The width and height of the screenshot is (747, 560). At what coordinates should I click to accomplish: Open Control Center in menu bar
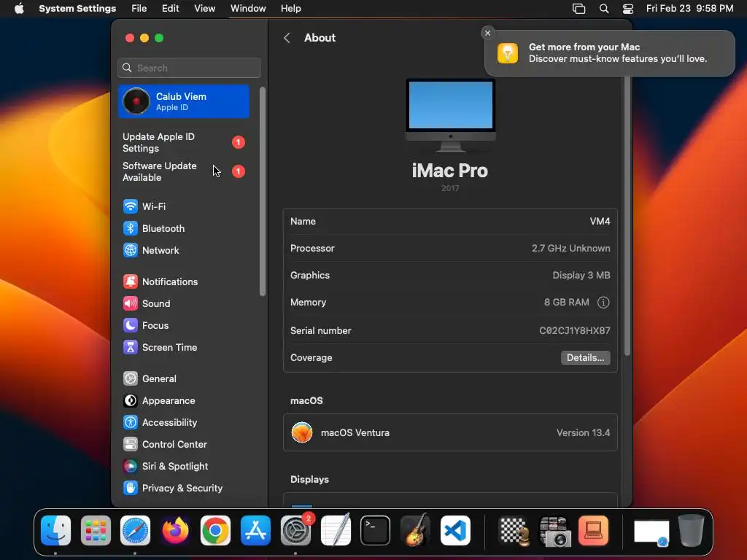(x=628, y=9)
